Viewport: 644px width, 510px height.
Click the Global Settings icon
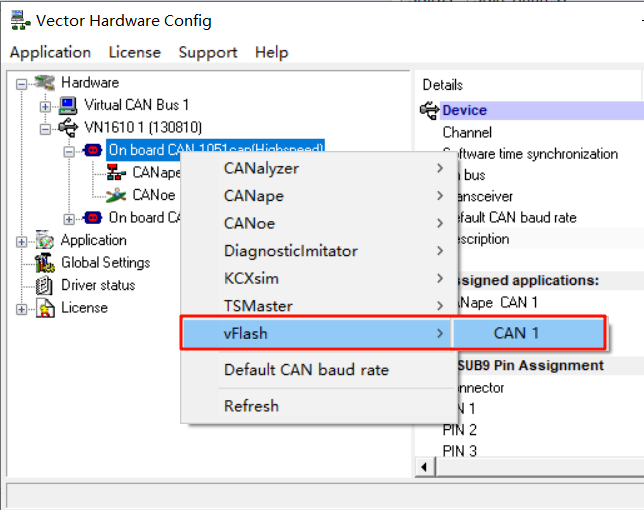tap(44, 263)
